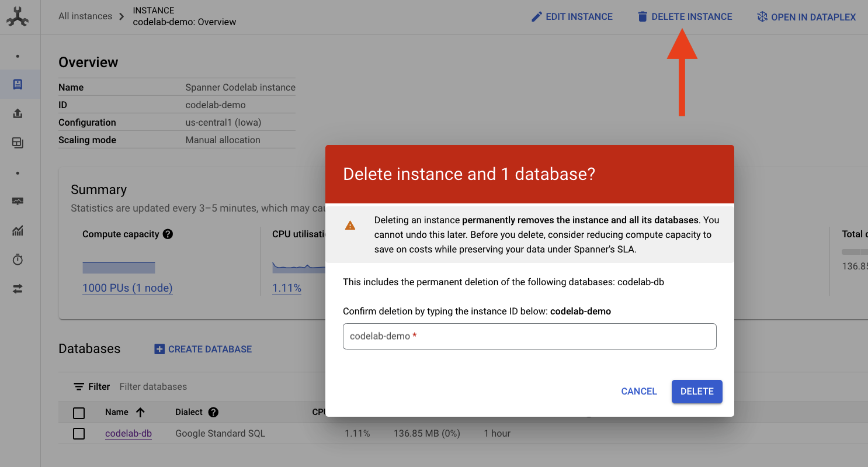Click the 1000 PUs (1 node) link

[127, 288]
